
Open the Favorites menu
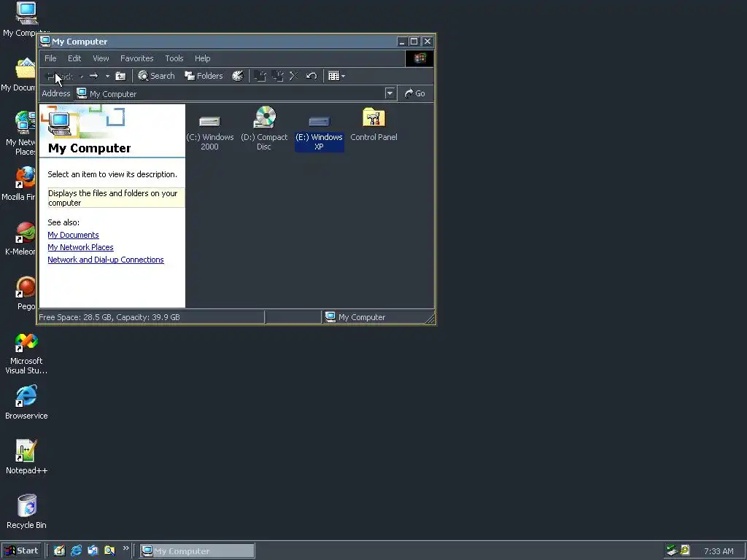136,58
